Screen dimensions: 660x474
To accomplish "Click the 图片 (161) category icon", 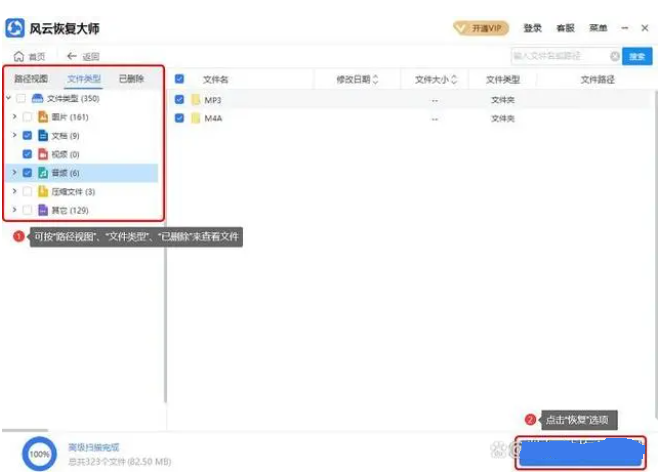I will [43, 117].
